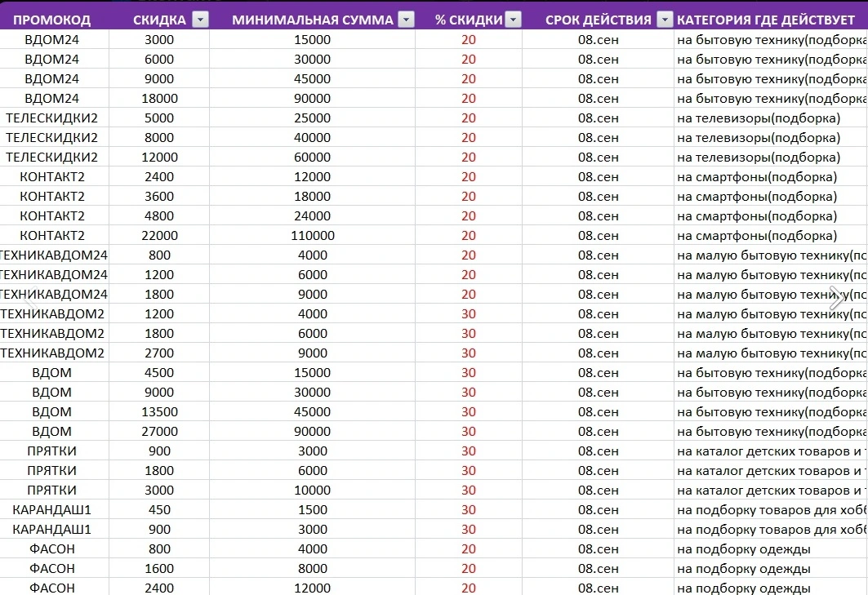Select ТЕХНИКАВДОМ2 cell in the 2700 discount row

[x=52, y=353]
